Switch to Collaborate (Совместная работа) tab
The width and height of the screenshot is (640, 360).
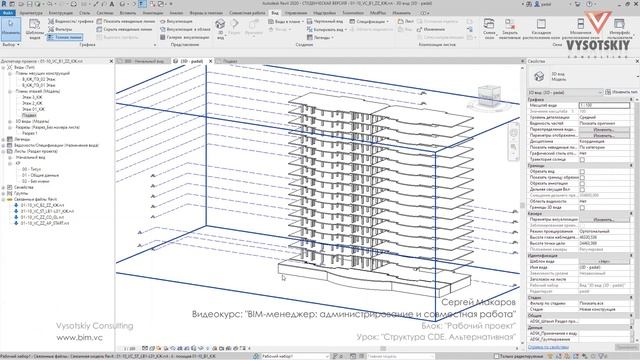pyautogui.click(x=247, y=13)
